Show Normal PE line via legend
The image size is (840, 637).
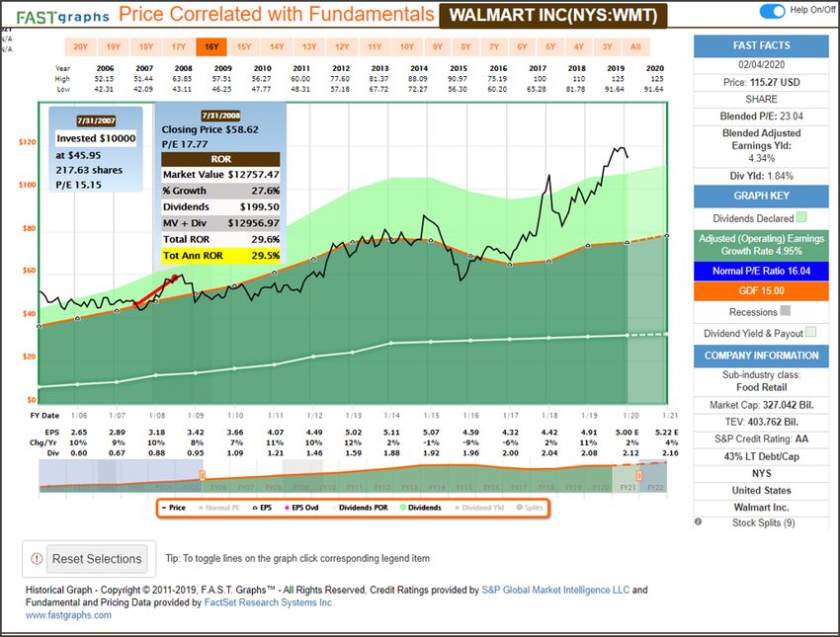click(224, 508)
